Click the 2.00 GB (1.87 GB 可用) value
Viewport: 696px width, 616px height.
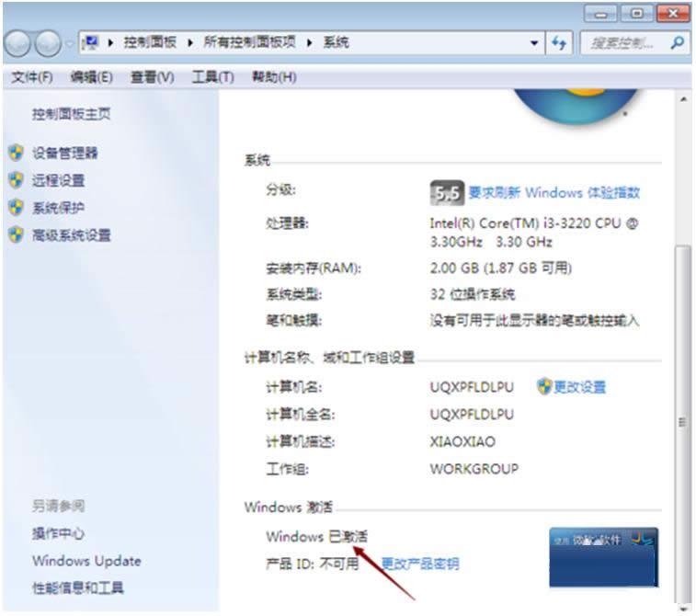click(x=501, y=268)
